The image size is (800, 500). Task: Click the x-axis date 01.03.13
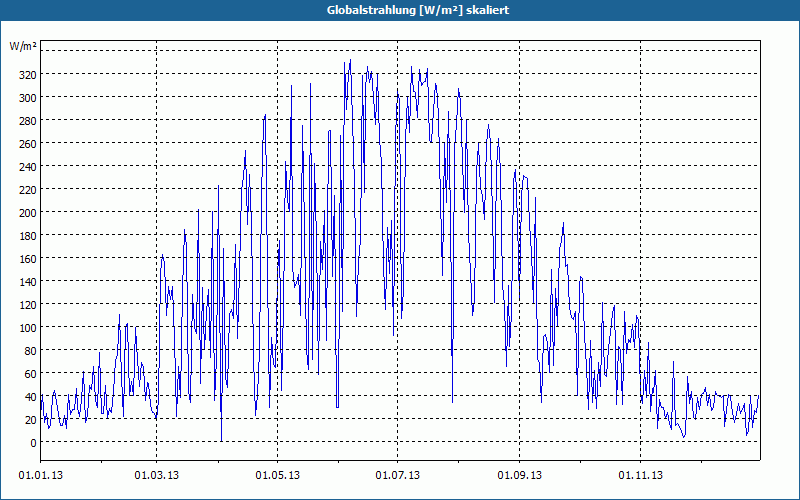[157, 476]
